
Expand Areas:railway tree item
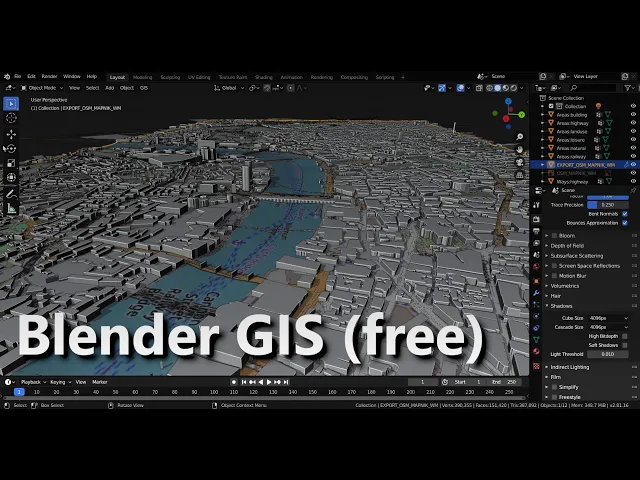pos(542,156)
